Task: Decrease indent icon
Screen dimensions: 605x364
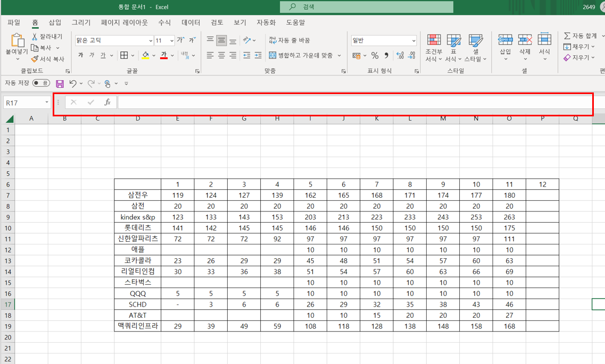Action: pyautogui.click(x=247, y=55)
